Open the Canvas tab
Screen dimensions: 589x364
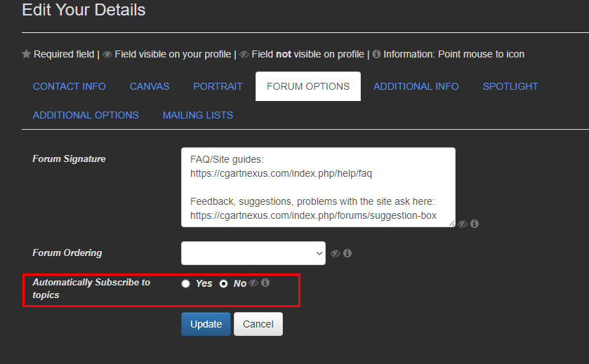coord(150,86)
